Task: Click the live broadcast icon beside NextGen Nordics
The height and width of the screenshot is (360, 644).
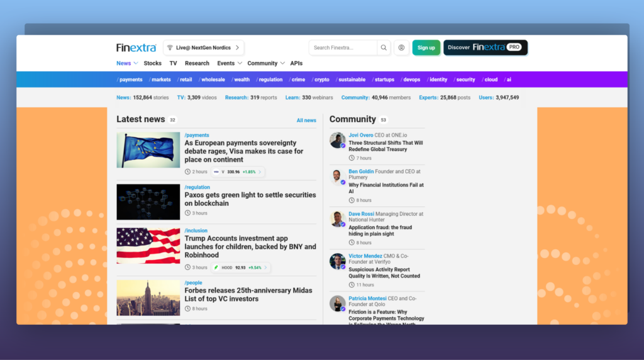Action: click(x=170, y=48)
